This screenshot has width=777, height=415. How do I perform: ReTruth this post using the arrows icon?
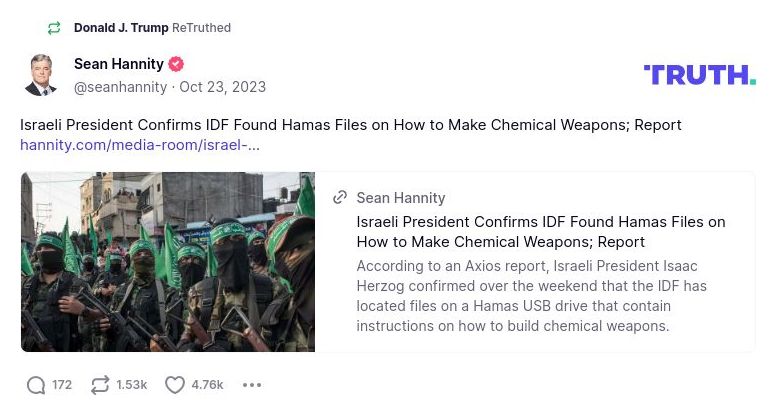[x=100, y=385]
